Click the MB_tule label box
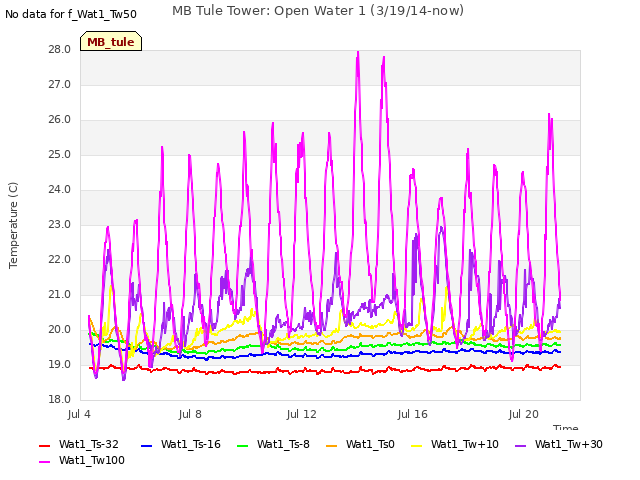The height and width of the screenshot is (480, 640). coord(111,41)
